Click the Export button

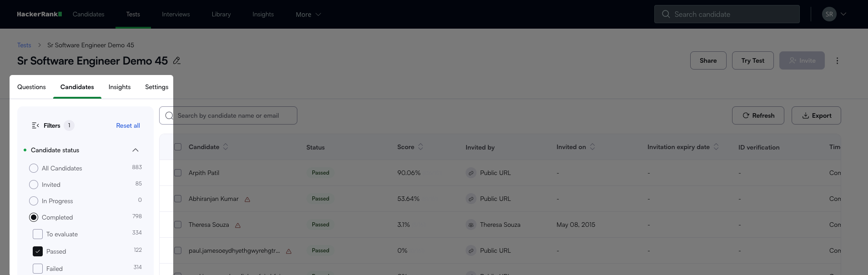click(x=816, y=115)
